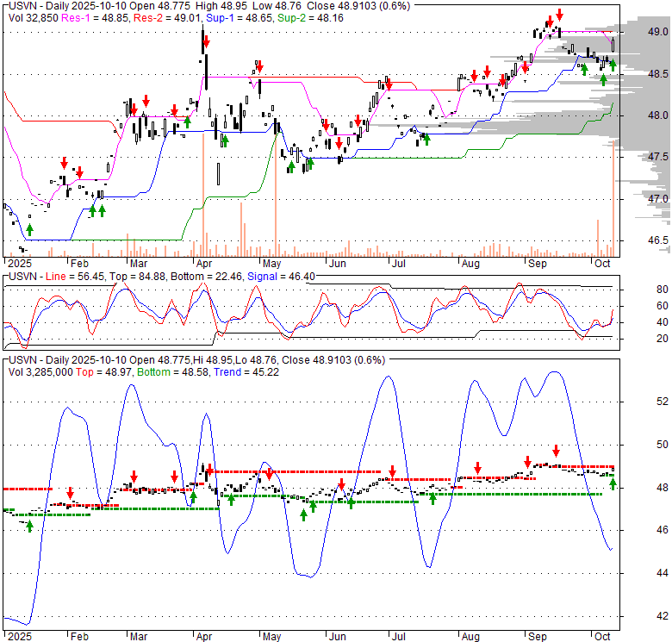The width and height of the screenshot is (672, 642).
Task: Click the 47.5 price level on the right axis
Action: click(x=658, y=157)
